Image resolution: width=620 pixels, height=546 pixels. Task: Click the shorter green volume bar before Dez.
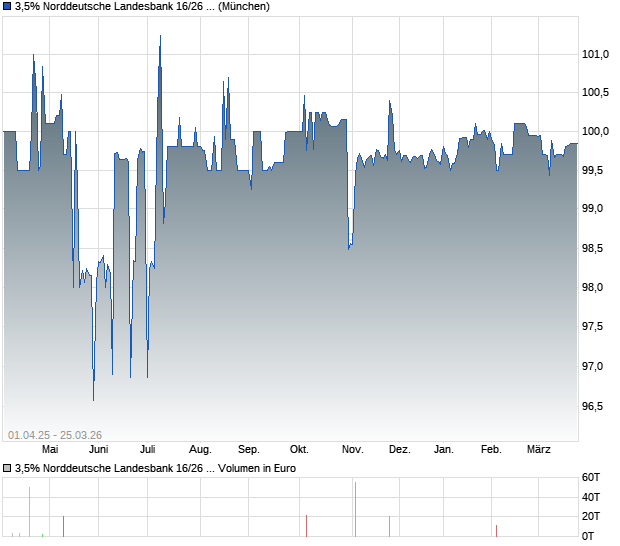[389, 526]
